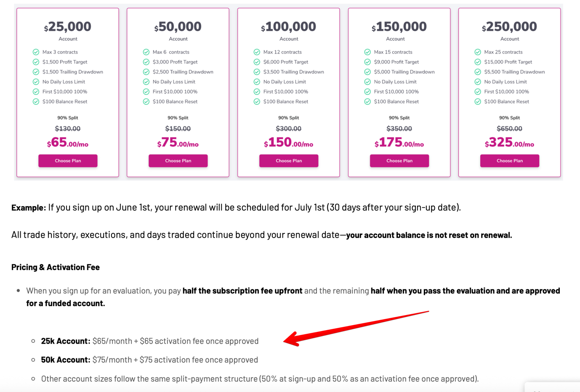Screen dimensions: 580x392
Task: Click the $175.00/mo price text
Action: pos(399,143)
